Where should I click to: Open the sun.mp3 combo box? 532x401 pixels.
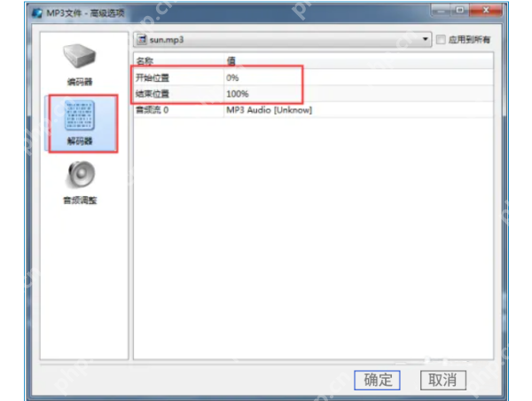[x=283, y=40]
